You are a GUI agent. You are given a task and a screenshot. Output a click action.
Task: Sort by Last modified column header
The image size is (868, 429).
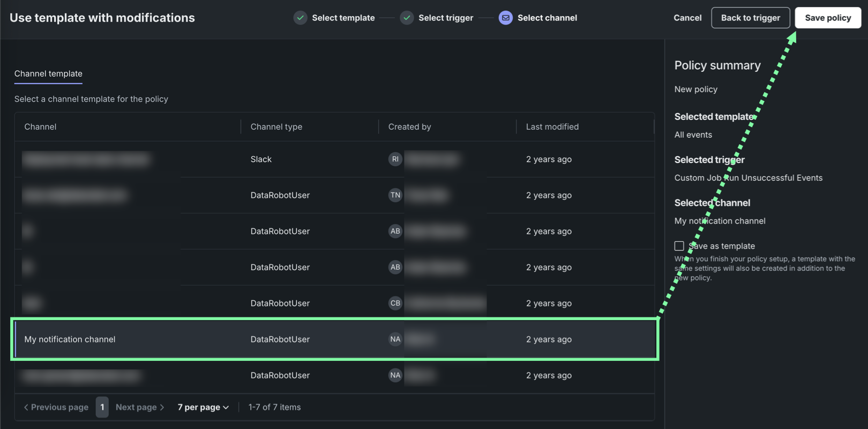(552, 127)
